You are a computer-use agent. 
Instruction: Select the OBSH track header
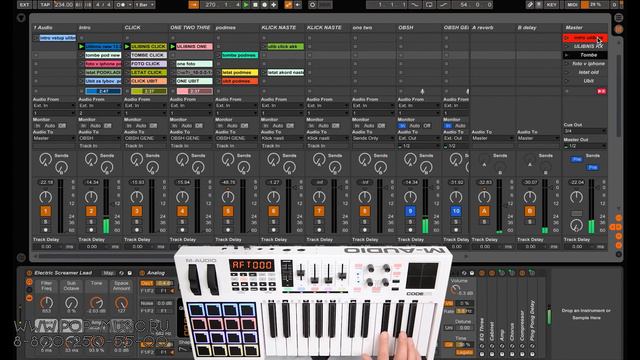click(x=419, y=27)
